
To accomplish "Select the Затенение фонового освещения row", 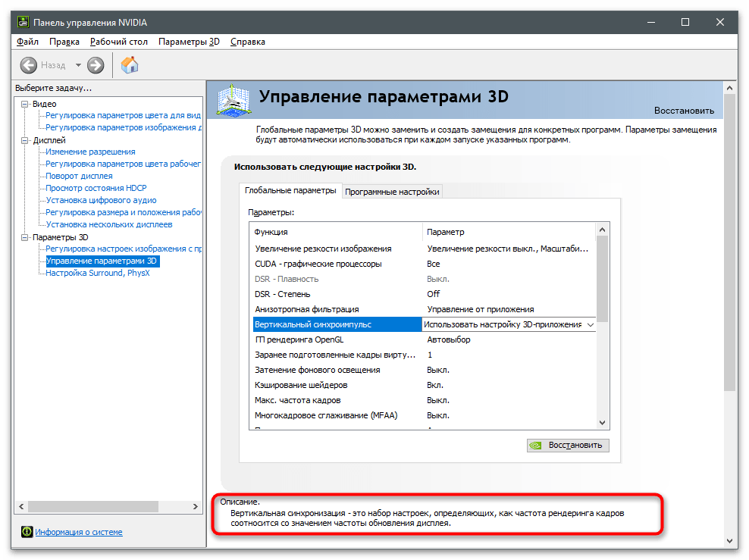I will (423, 370).
